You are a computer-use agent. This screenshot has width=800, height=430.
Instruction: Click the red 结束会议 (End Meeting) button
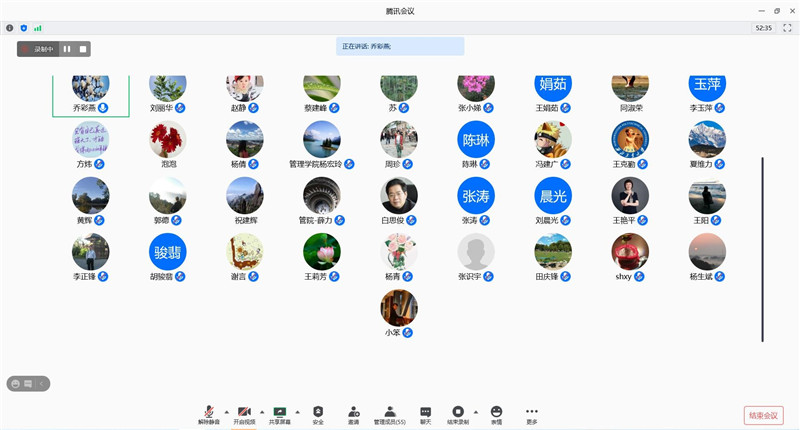(x=764, y=415)
